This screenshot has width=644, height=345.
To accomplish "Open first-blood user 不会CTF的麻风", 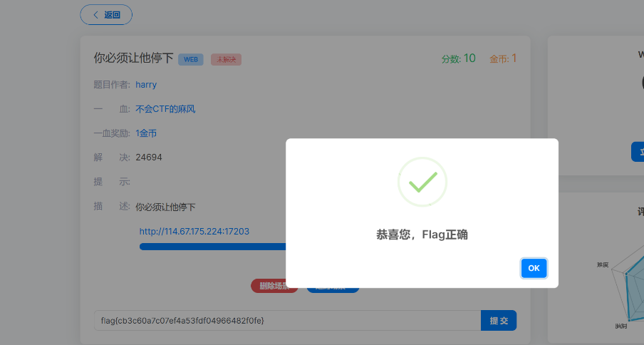I will [x=165, y=109].
